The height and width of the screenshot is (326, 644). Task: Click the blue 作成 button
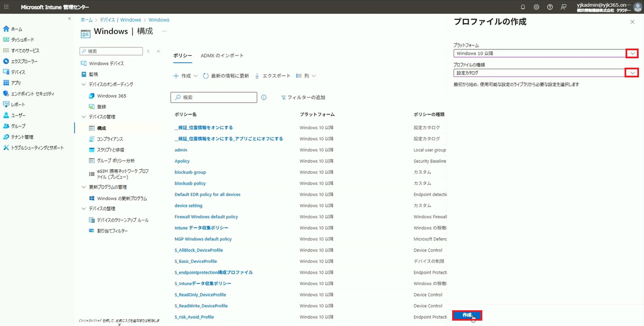(x=467, y=315)
